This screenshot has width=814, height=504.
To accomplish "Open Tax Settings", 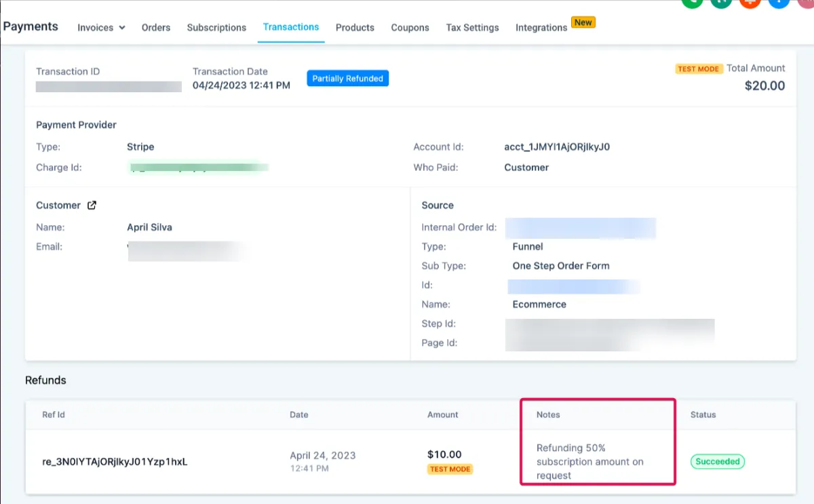I will point(472,28).
